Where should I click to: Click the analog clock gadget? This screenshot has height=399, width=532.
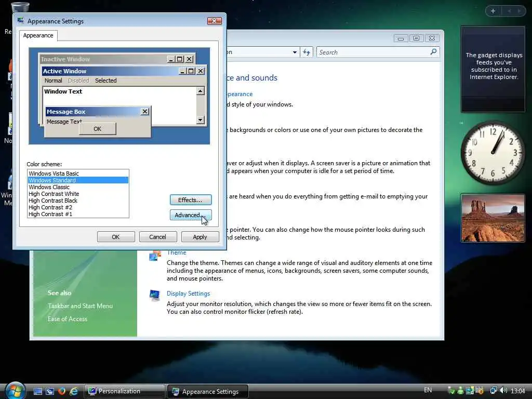coord(493,152)
